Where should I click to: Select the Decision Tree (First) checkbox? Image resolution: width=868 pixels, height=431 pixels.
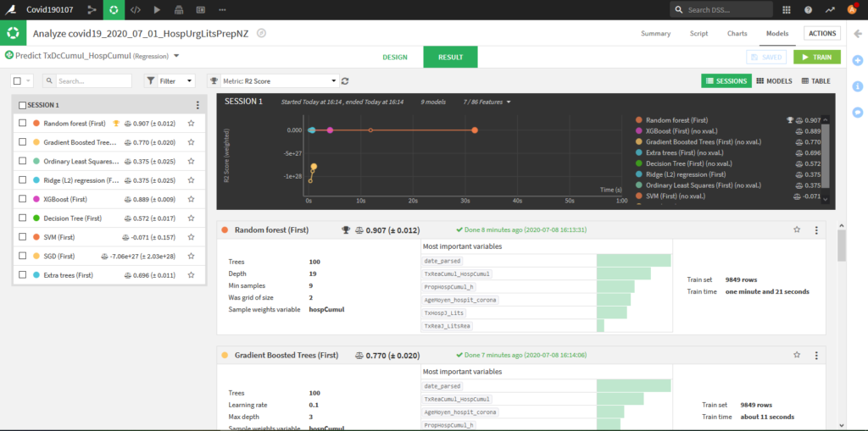(23, 218)
